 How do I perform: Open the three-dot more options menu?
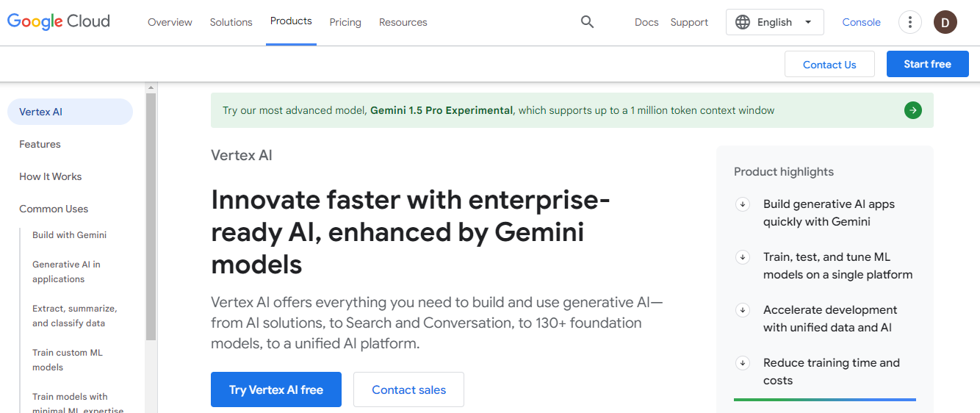click(x=910, y=22)
